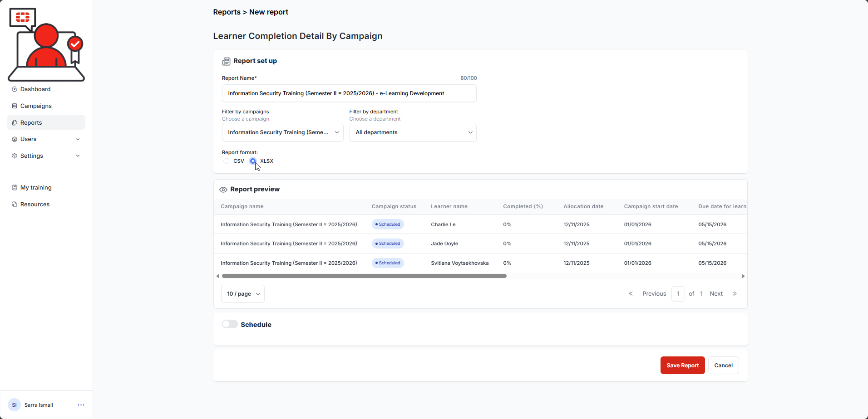868x419 pixels.
Task: Open the 10 / page size dropdown
Action: pyautogui.click(x=243, y=294)
